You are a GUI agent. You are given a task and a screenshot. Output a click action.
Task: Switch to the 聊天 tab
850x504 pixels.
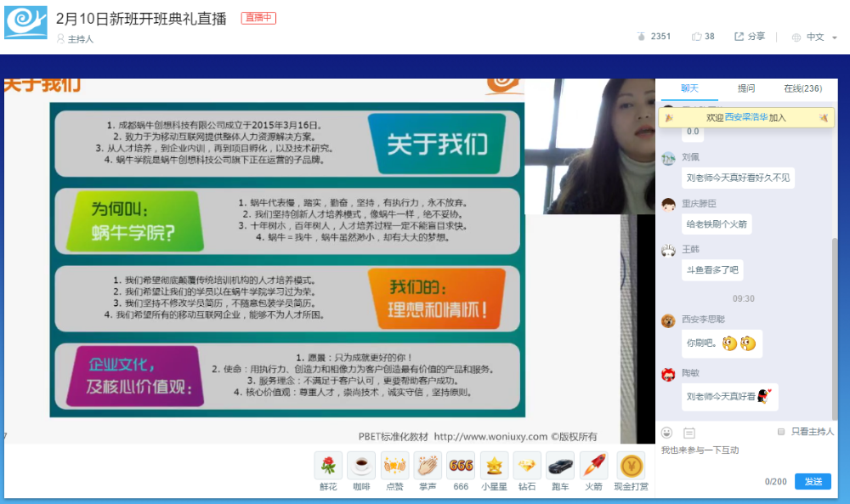click(x=689, y=88)
